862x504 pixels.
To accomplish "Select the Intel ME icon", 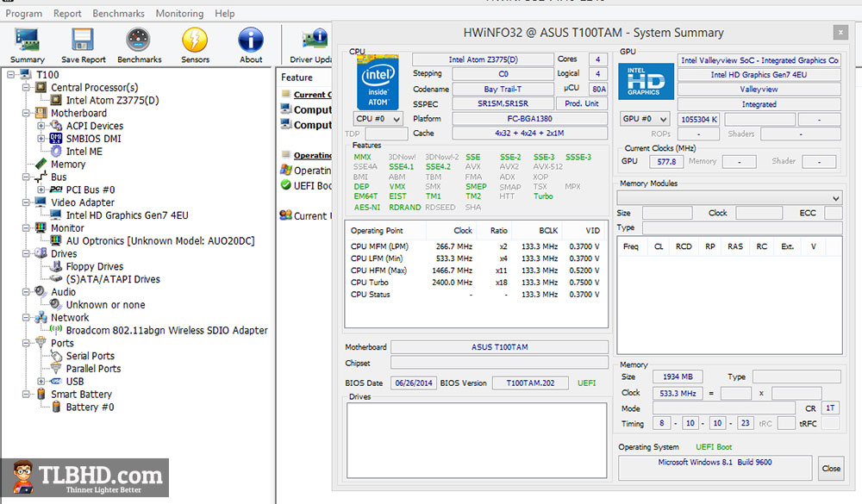I will click(x=56, y=151).
